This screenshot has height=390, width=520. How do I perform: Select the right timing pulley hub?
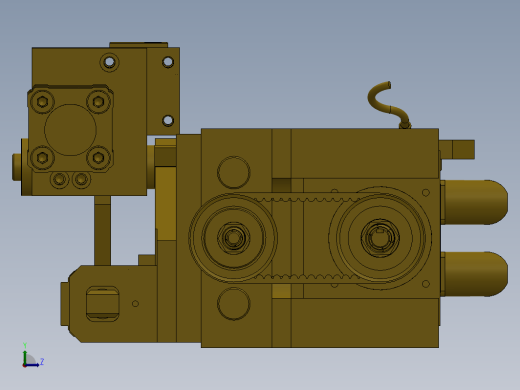[x=380, y=238]
